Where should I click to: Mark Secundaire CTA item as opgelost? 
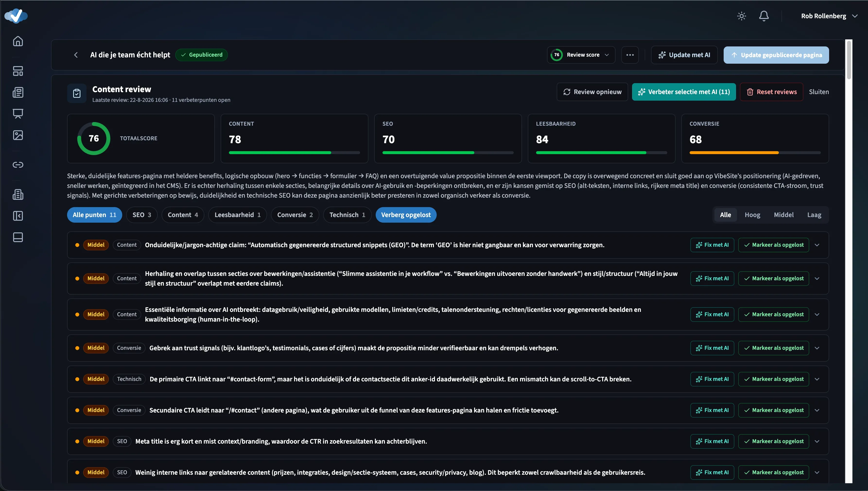point(774,410)
